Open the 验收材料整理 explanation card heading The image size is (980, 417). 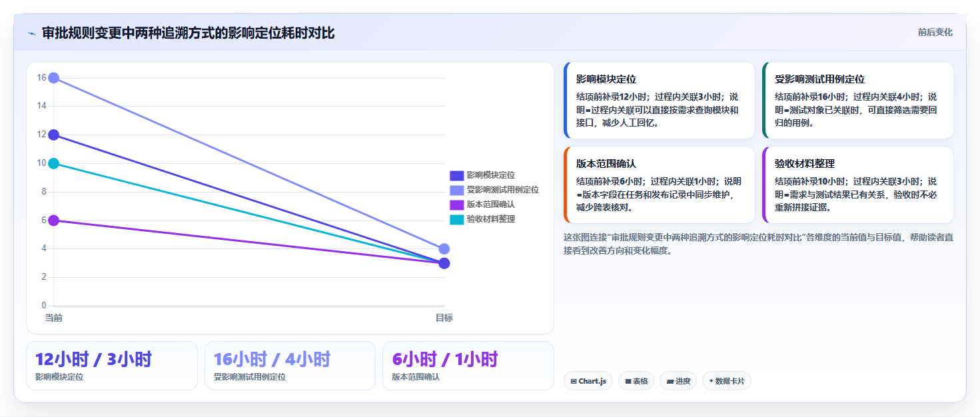coord(805,164)
